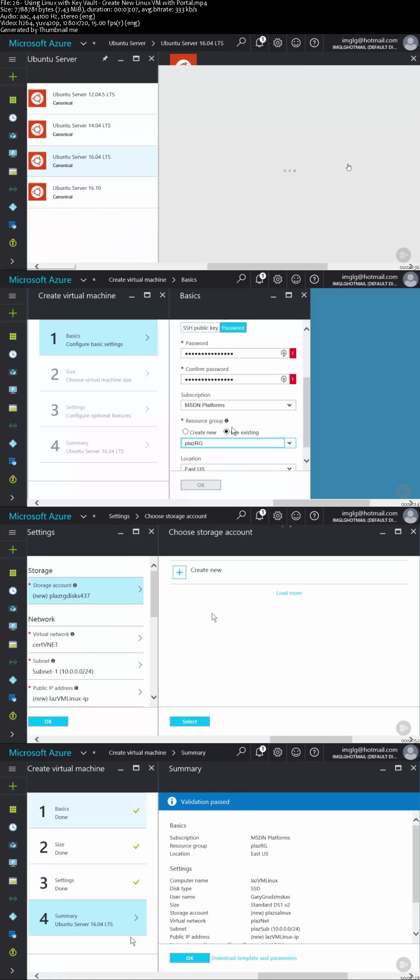The image size is (420, 980).
Task: Click Ubuntu Server breadcrumb before Ubuntu Server 16.04 LTS
Action: (127, 43)
